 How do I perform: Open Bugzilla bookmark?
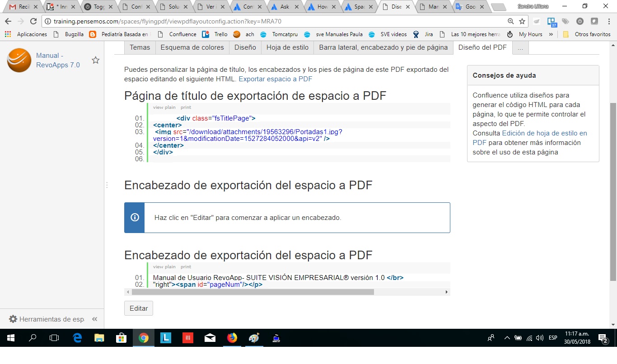(x=68, y=34)
